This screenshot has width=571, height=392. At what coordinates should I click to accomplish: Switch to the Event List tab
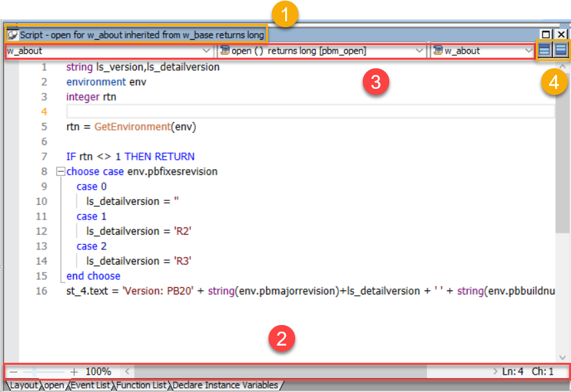(x=90, y=385)
